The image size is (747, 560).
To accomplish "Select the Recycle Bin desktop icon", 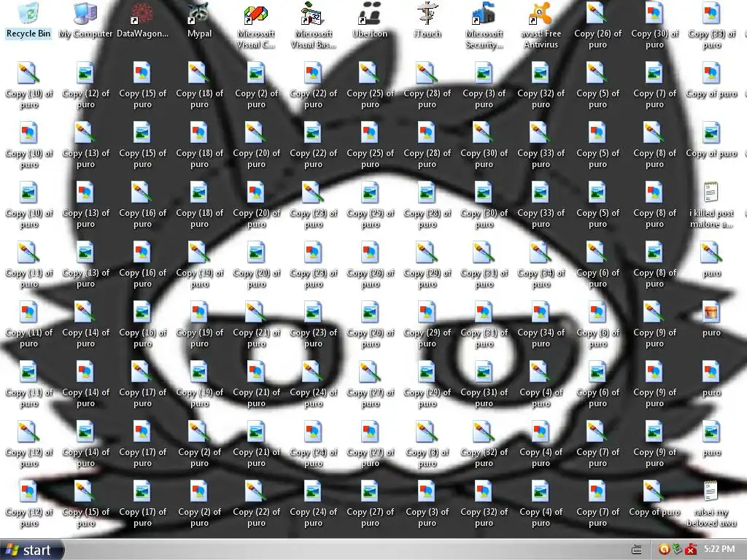I will coord(28,21).
